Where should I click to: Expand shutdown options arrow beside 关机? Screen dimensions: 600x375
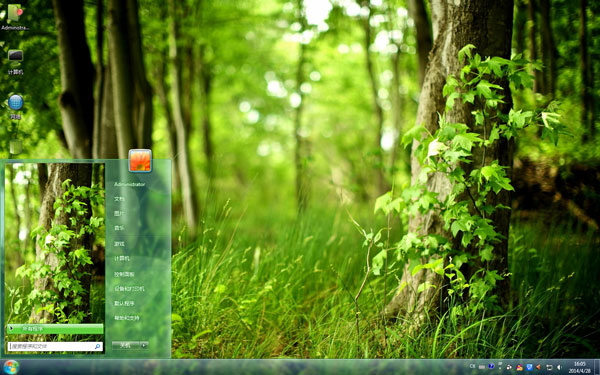point(144,345)
